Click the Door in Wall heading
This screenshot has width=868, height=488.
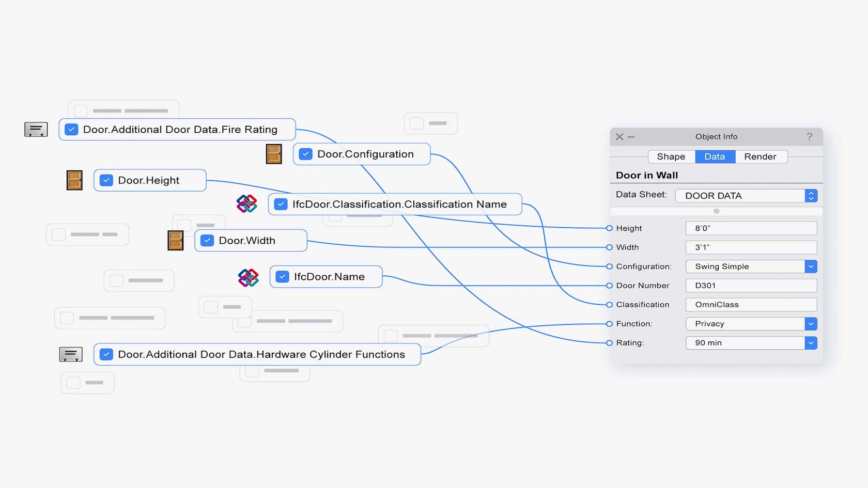[647, 176]
